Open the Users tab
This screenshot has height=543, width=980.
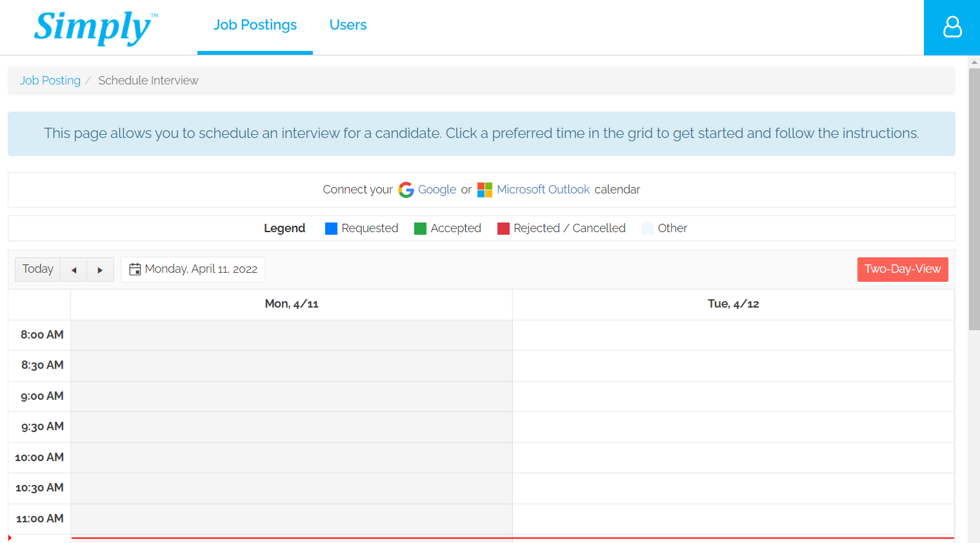point(348,26)
